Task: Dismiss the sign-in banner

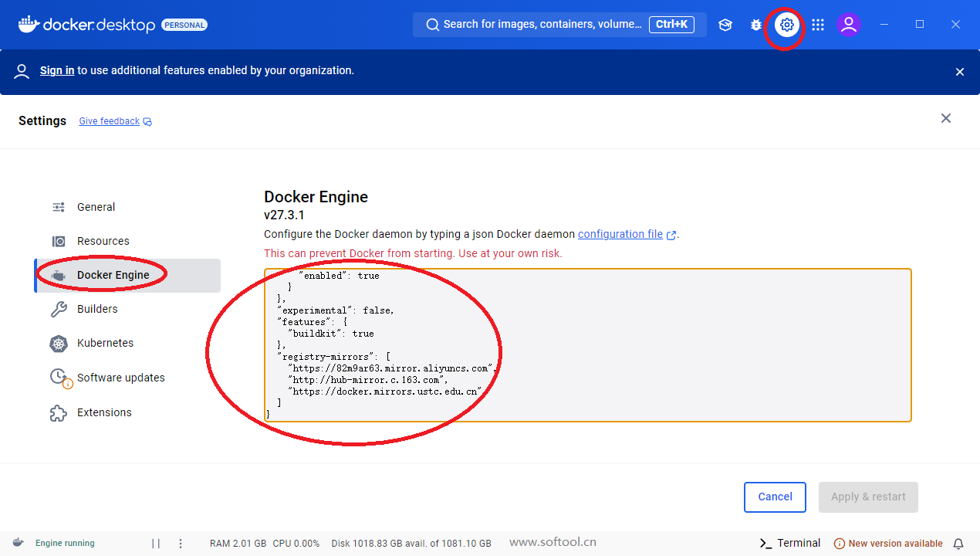Action: 960,72
